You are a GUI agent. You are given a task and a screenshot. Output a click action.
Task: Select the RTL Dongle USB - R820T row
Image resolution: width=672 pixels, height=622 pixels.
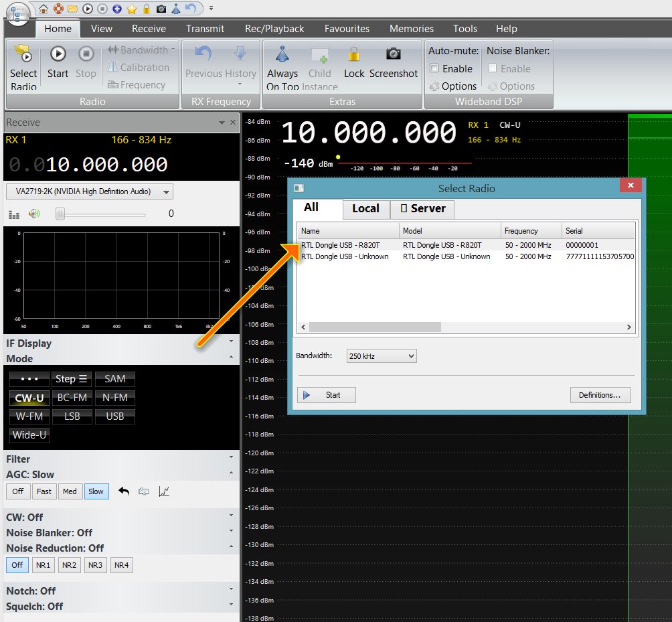[x=466, y=245]
